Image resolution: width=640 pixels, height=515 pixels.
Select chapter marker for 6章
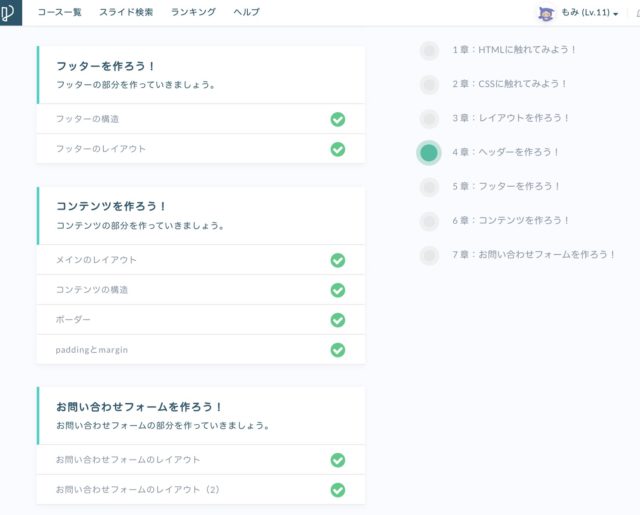tap(429, 221)
